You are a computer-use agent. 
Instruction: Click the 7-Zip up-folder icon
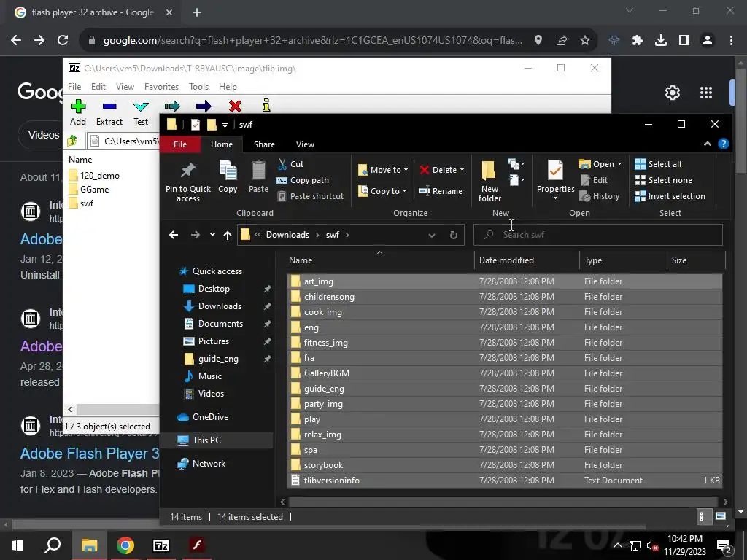coord(72,141)
